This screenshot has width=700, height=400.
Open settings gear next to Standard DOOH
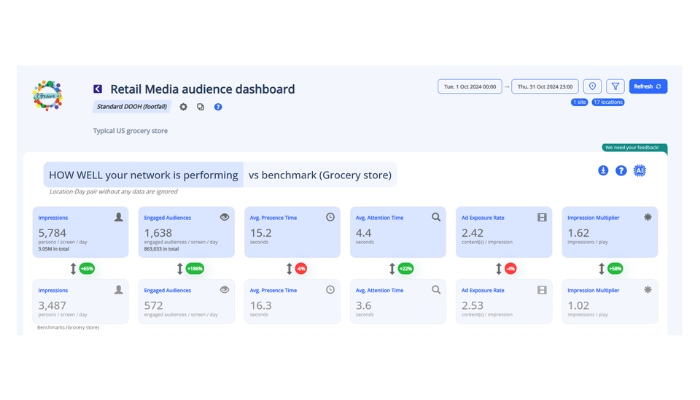click(x=183, y=106)
